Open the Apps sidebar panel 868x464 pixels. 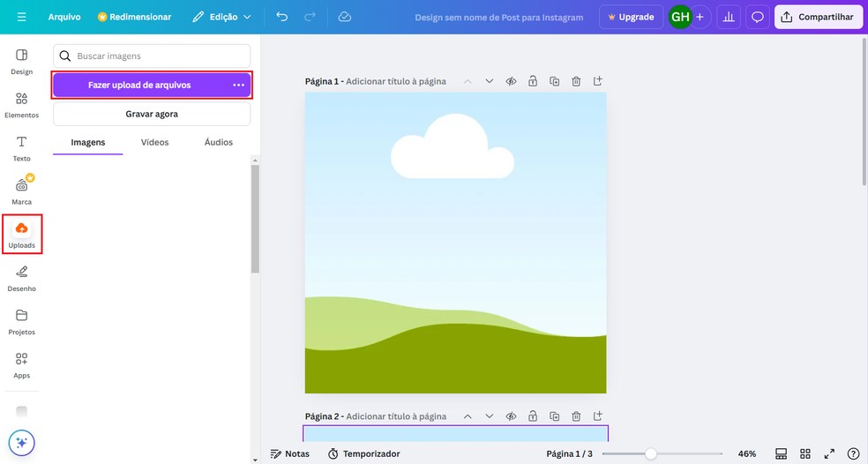(x=21, y=365)
